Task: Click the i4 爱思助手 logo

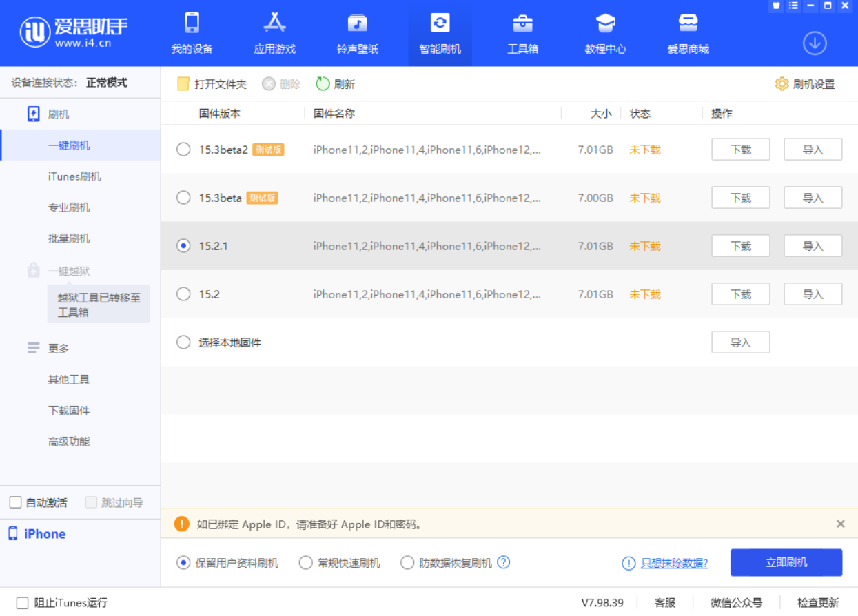Action: tap(74, 32)
